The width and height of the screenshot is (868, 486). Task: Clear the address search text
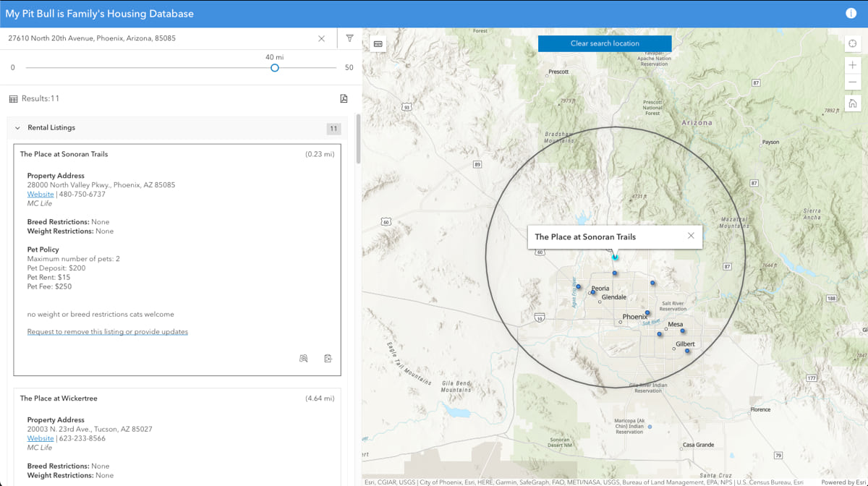(x=321, y=38)
